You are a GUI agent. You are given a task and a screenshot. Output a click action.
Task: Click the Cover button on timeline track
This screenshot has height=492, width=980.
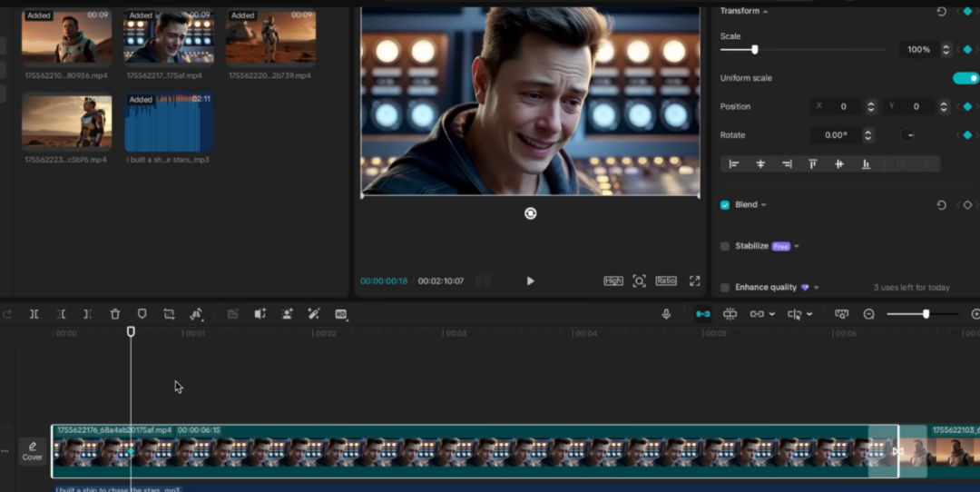click(33, 451)
